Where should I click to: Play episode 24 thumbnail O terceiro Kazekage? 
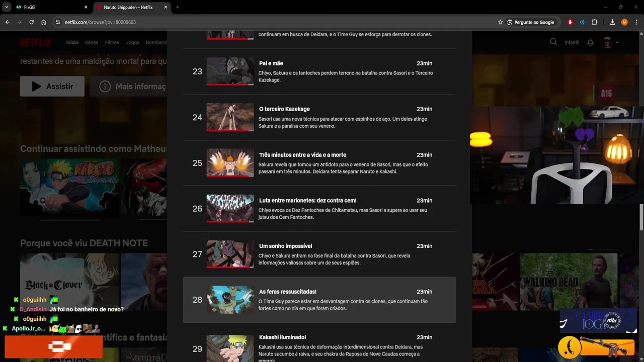(230, 117)
